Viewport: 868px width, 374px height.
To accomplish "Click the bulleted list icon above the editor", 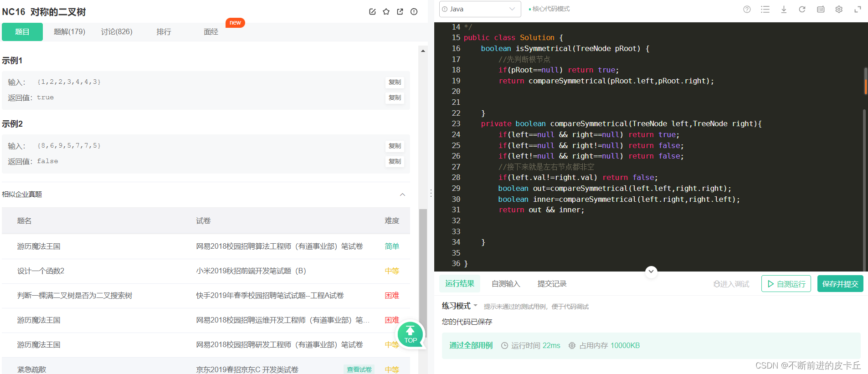I will click(765, 9).
